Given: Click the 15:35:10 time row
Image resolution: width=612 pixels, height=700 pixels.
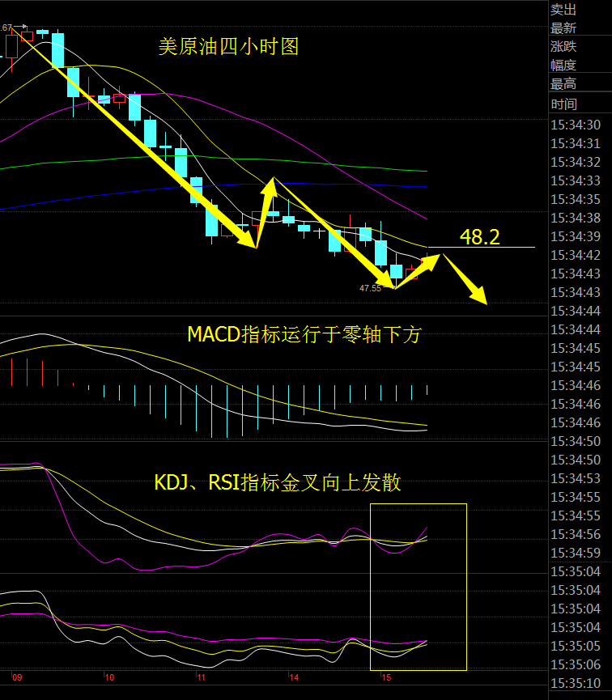Looking at the screenshot, I should click(x=575, y=683).
